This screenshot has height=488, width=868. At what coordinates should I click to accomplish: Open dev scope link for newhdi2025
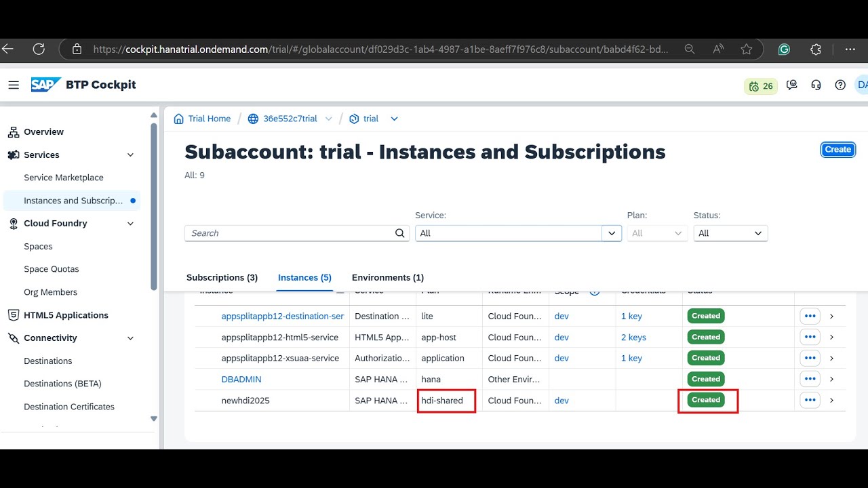561,401
